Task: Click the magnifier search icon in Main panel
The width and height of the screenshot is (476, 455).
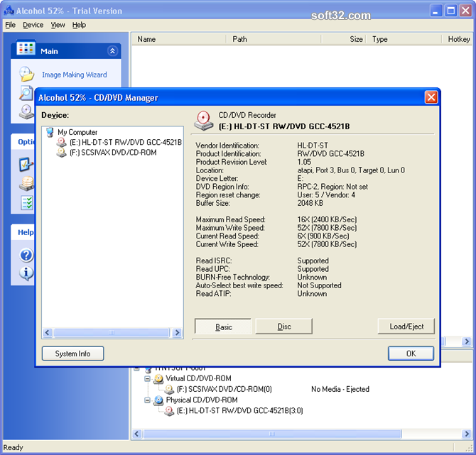Action: [x=26, y=93]
